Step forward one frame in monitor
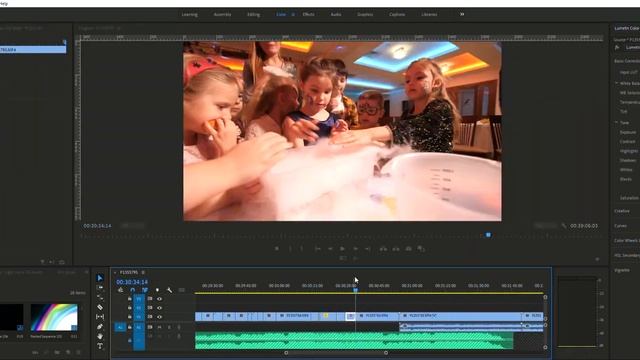This screenshot has height=360, width=640. [x=355, y=249]
